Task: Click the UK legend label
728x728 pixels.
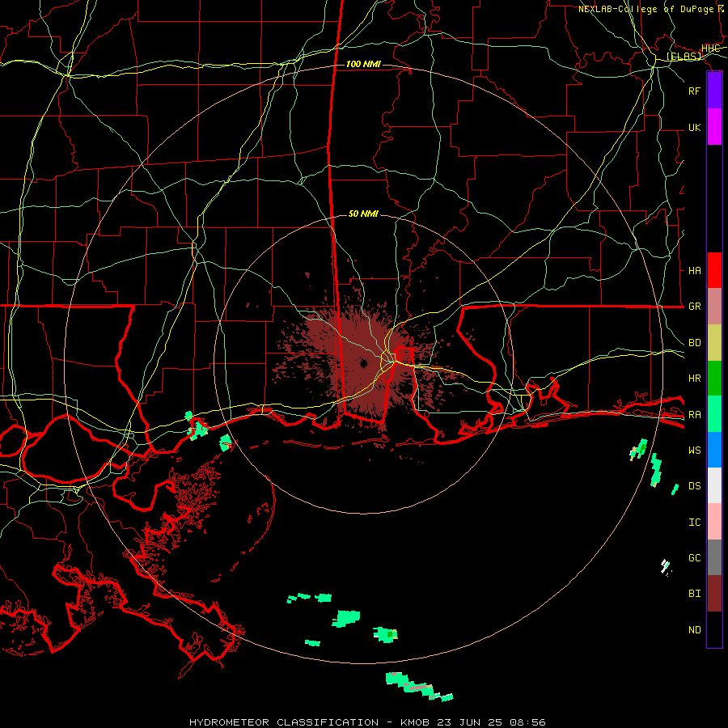Action: (694, 127)
